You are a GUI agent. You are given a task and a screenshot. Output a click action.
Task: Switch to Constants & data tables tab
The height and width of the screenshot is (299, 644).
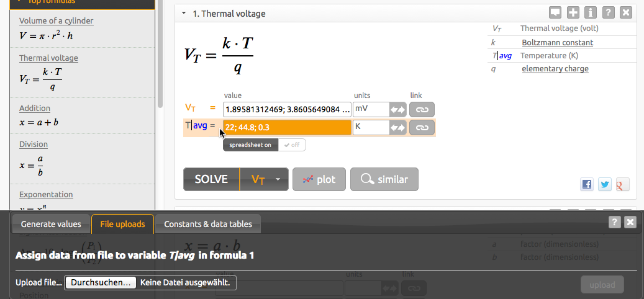[208, 224]
